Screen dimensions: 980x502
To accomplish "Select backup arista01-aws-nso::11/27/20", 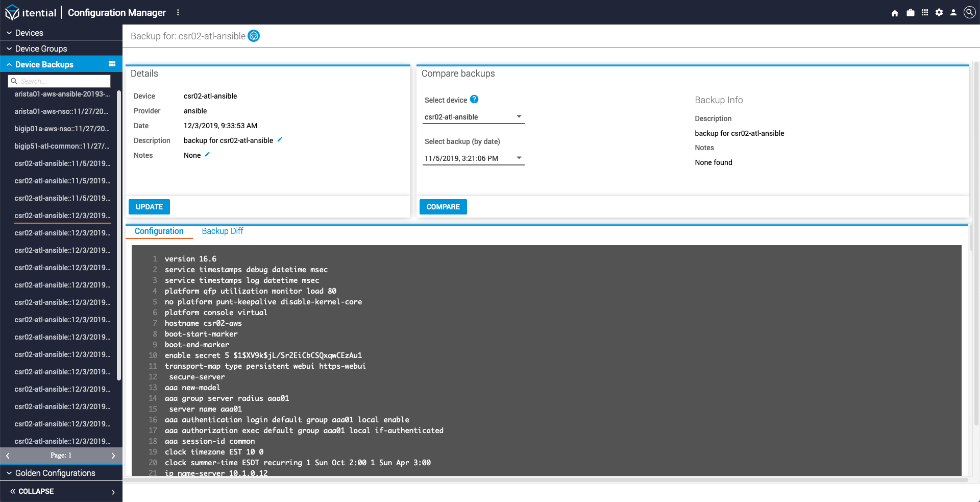I will 62,111.
